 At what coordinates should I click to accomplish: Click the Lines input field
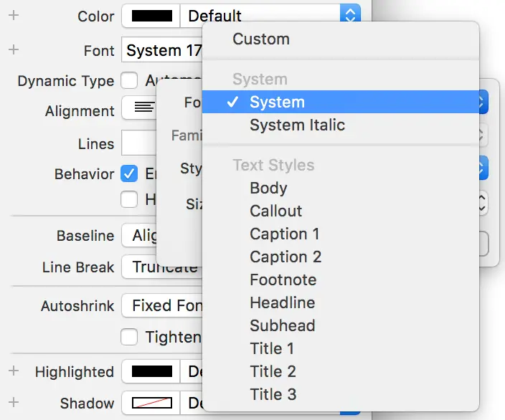coord(139,143)
